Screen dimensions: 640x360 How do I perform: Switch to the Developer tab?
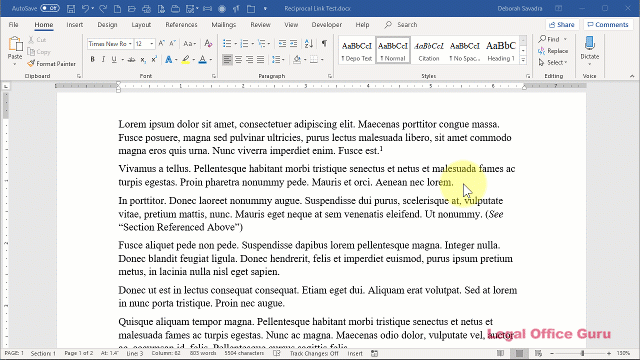coord(327,24)
